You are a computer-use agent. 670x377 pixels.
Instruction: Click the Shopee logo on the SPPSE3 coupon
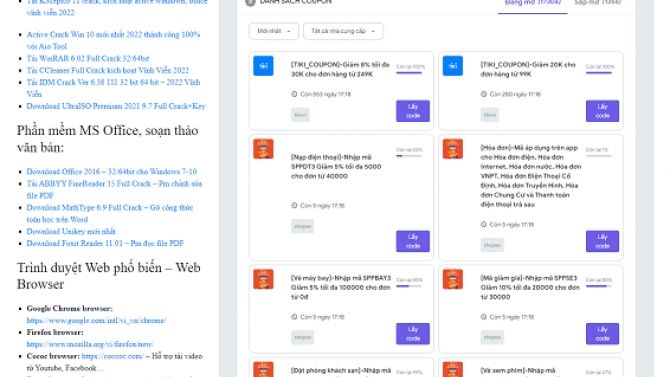(453, 279)
